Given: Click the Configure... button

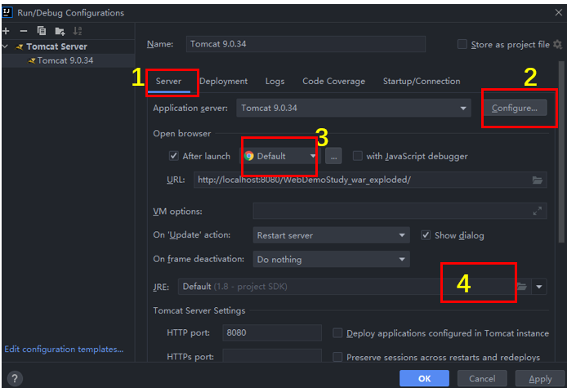Looking at the screenshot, I should pyautogui.click(x=515, y=108).
